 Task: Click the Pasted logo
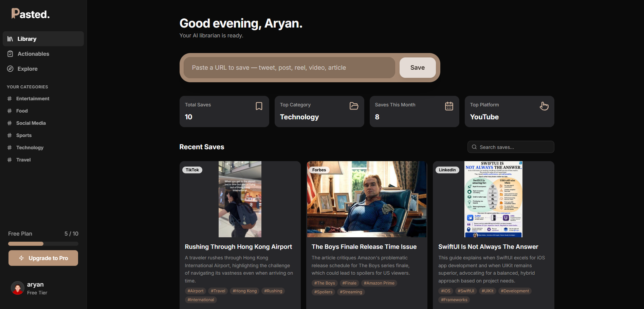(31, 14)
